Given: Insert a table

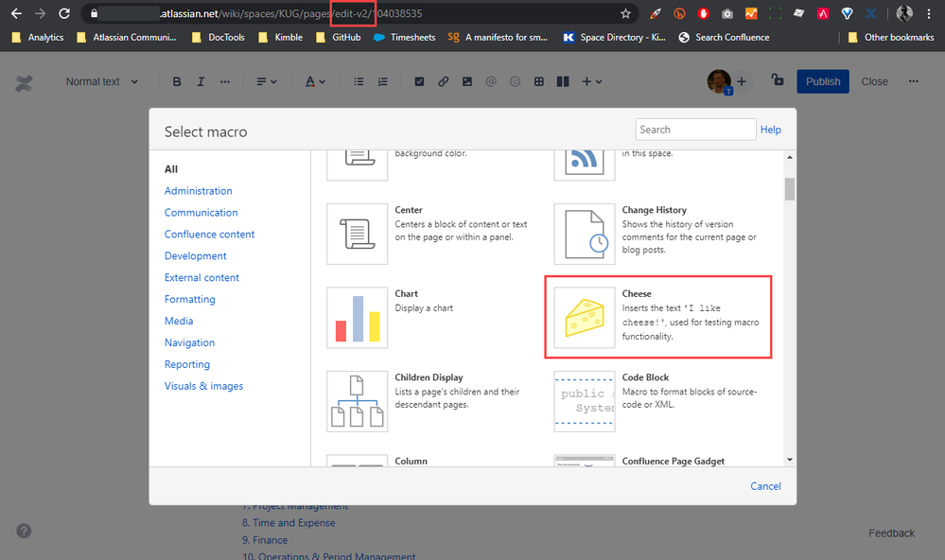Looking at the screenshot, I should [539, 81].
